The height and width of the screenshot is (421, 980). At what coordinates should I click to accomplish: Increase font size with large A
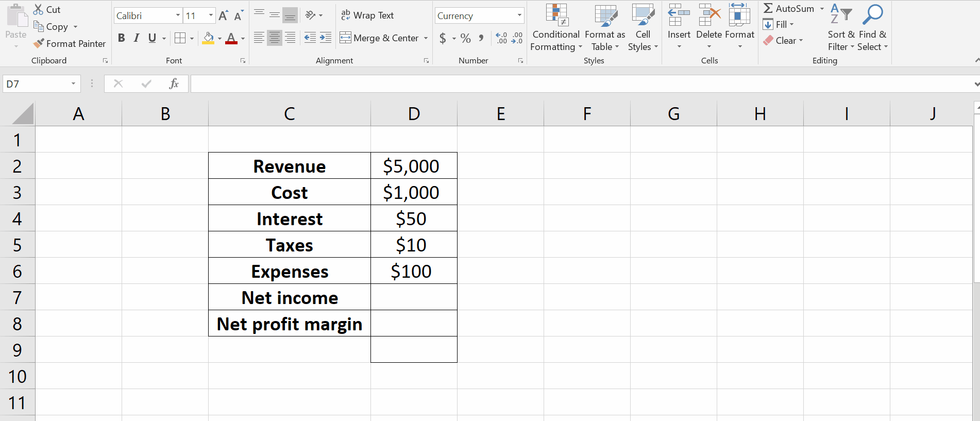pyautogui.click(x=223, y=15)
